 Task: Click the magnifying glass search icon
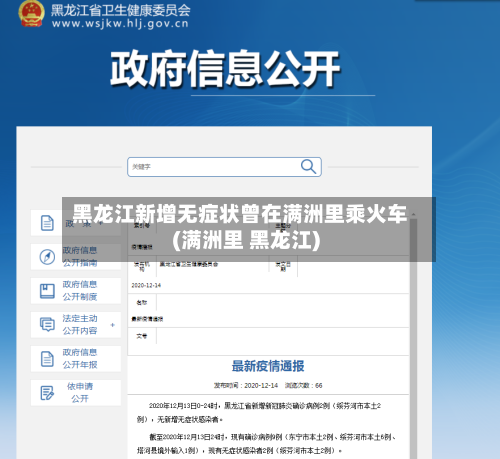308,166
